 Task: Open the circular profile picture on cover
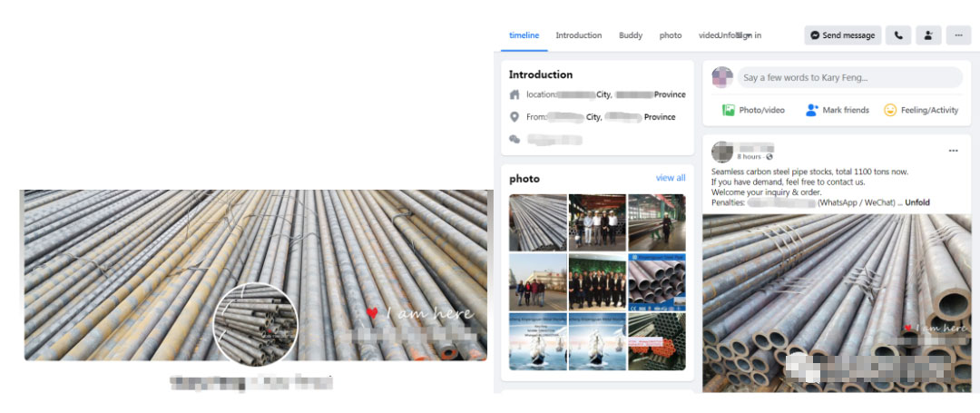click(x=255, y=323)
